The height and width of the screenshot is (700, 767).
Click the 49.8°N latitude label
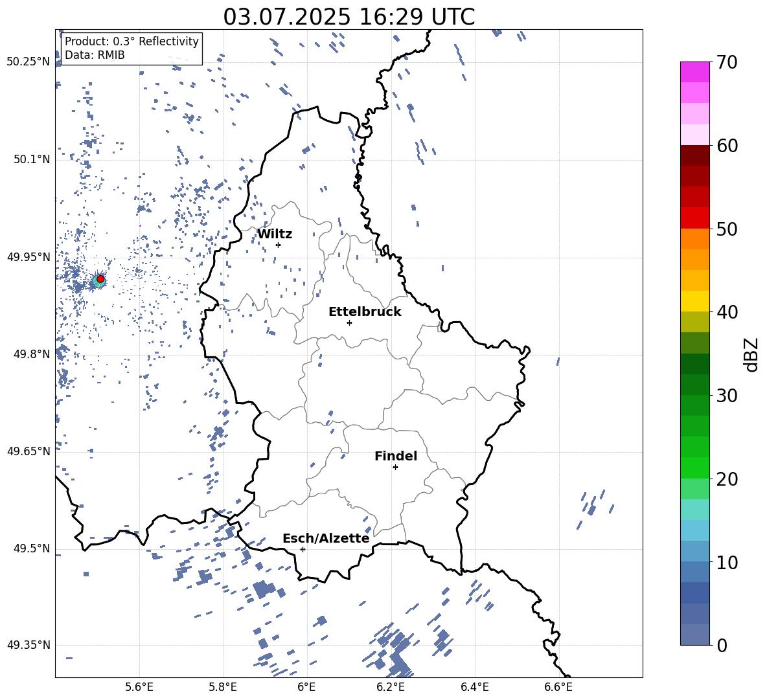click(x=32, y=354)
